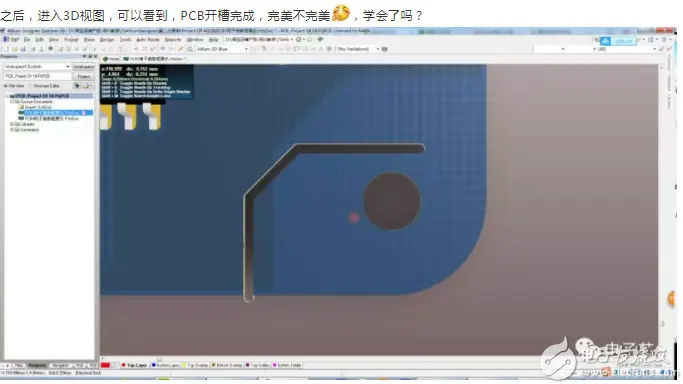Click the Workspace button in Projects panel
Screen dimensions: 683x384
pos(83,67)
